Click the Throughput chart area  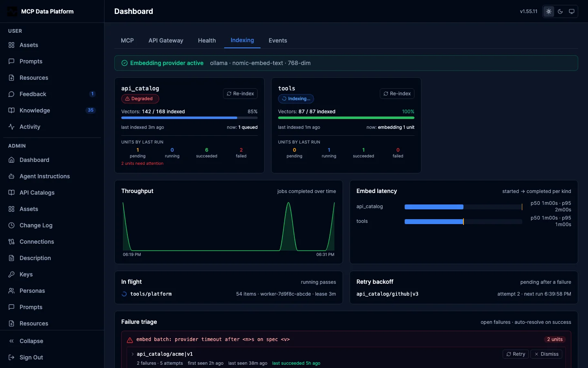229,226
